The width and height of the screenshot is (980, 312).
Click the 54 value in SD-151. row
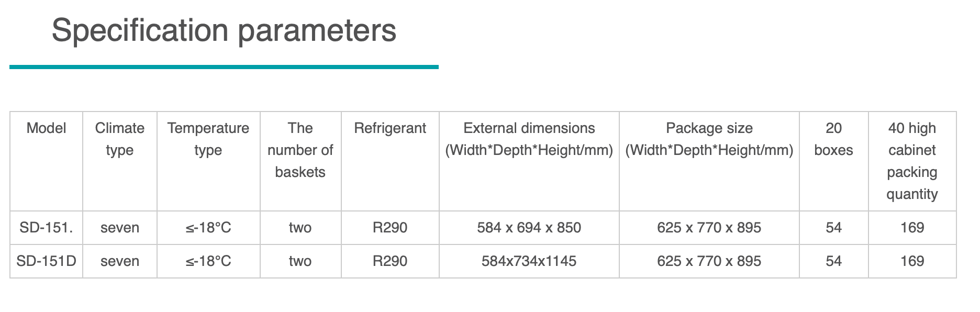tap(833, 228)
